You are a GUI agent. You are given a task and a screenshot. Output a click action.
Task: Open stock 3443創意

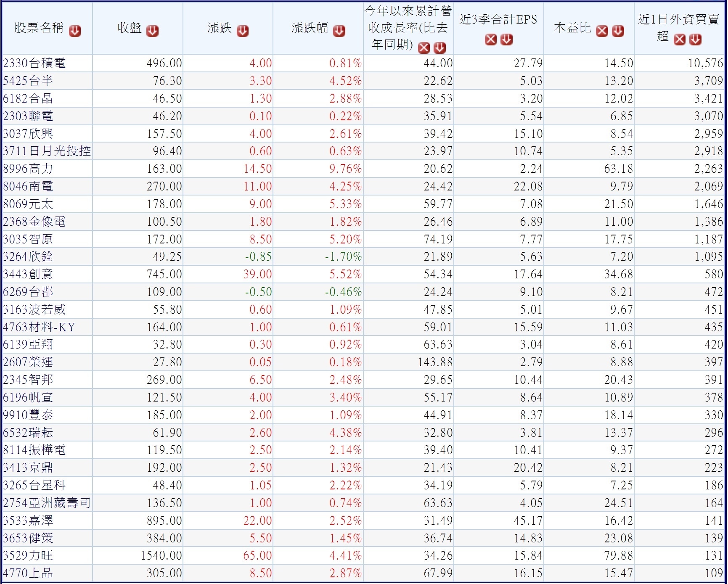(x=28, y=274)
